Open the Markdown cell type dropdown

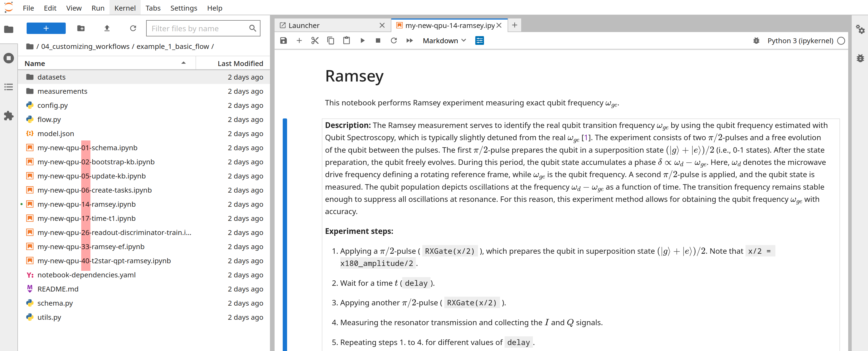(444, 40)
